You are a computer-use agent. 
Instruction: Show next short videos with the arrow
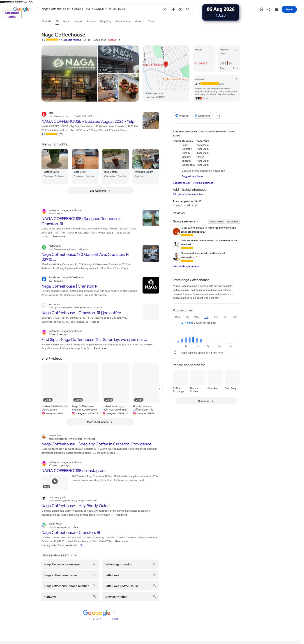pyautogui.click(x=159, y=389)
